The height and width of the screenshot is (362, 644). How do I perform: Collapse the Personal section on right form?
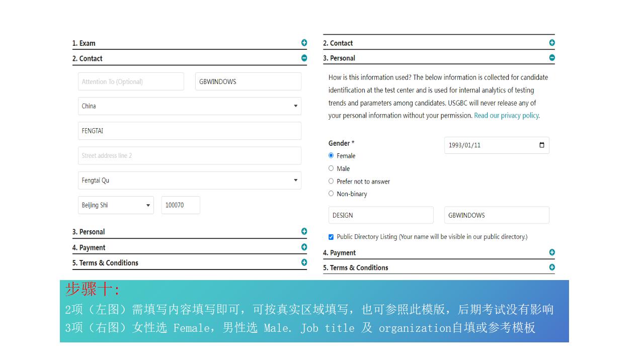[x=552, y=58]
